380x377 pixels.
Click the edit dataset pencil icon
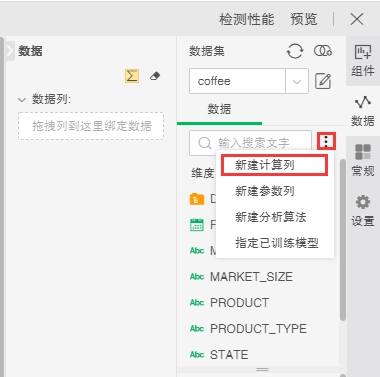pyautogui.click(x=323, y=81)
